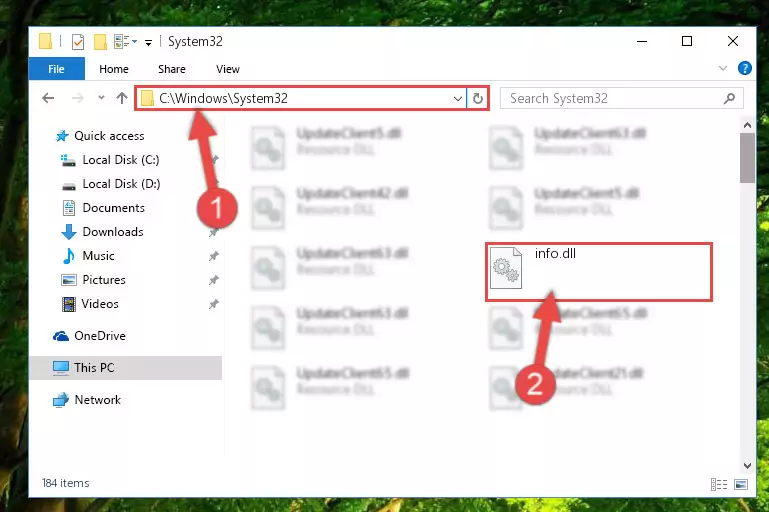This screenshot has height=512, width=769.
Task: Click the scrollbar up arrow
Action: pyautogui.click(x=747, y=125)
